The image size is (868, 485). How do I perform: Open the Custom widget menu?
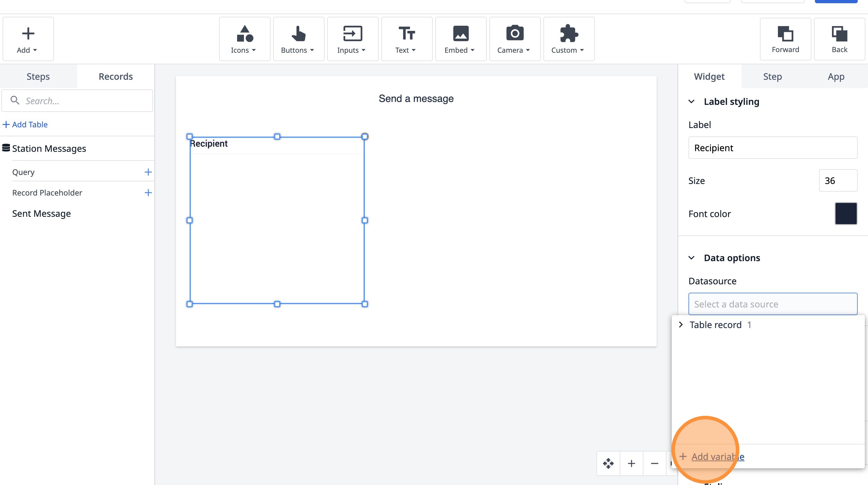point(568,39)
